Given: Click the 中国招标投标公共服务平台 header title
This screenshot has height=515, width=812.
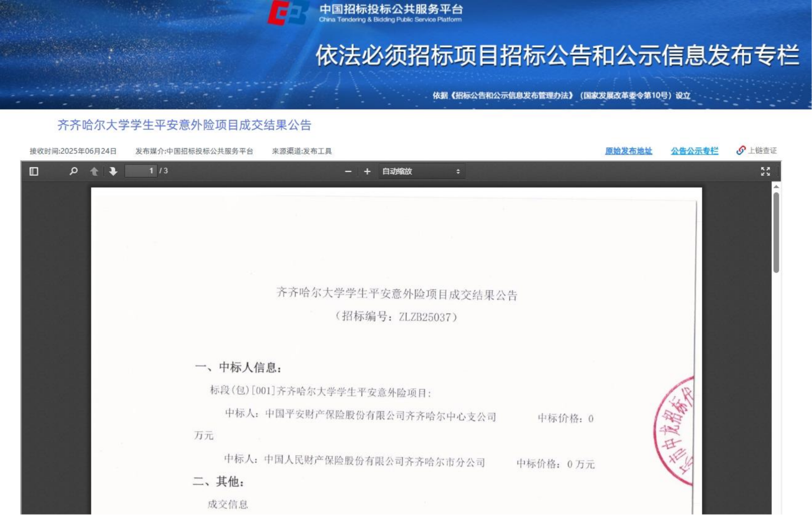Looking at the screenshot, I should [391, 9].
